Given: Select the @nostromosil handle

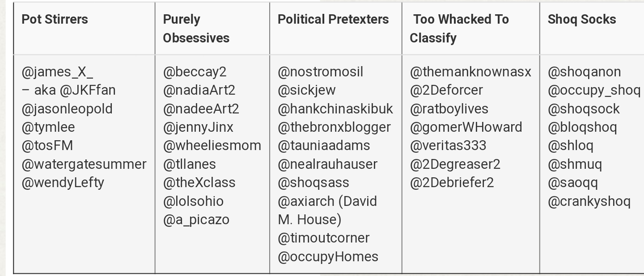Looking at the screenshot, I should pos(321,72).
